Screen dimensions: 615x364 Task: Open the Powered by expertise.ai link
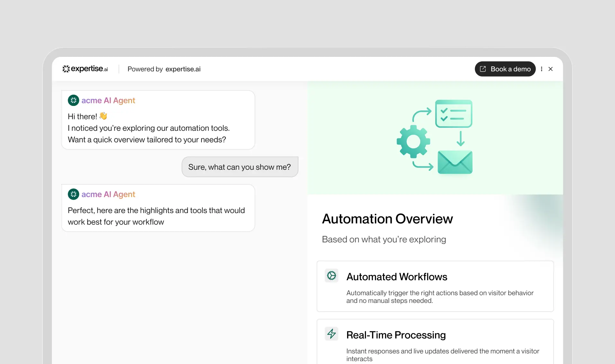pos(164,69)
